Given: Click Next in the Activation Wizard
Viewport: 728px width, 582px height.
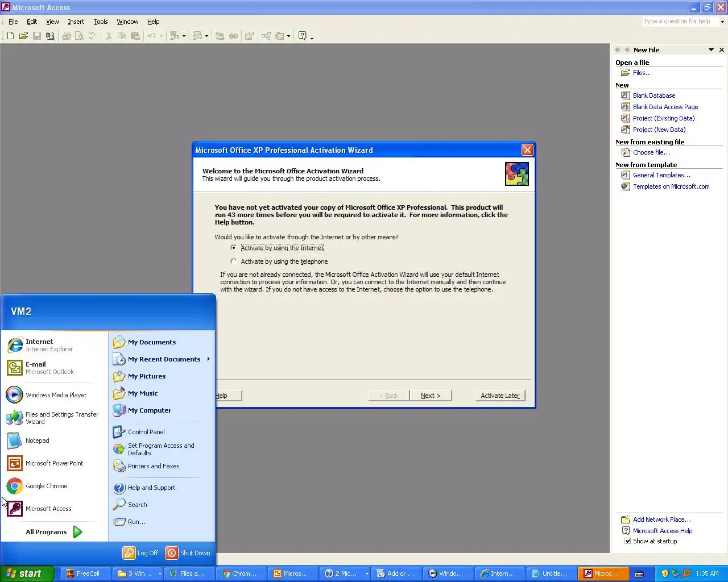Looking at the screenshot, I should click(x=431, y=396).
